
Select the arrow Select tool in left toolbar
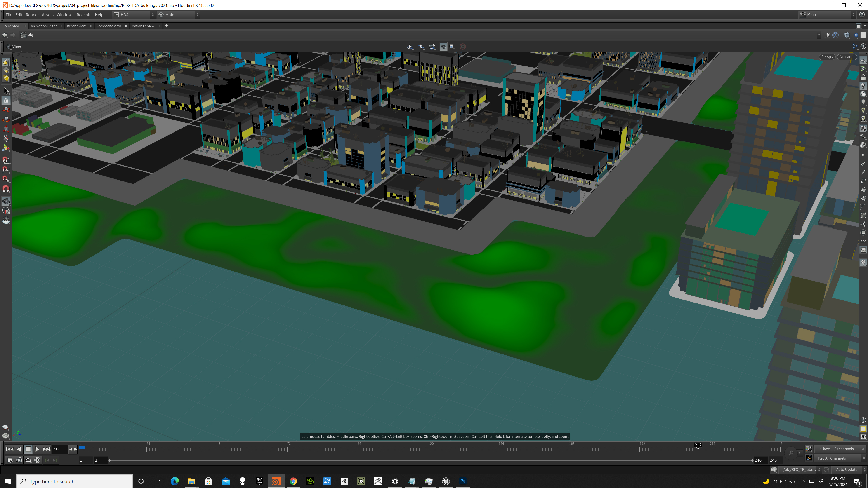pos(6,91)
